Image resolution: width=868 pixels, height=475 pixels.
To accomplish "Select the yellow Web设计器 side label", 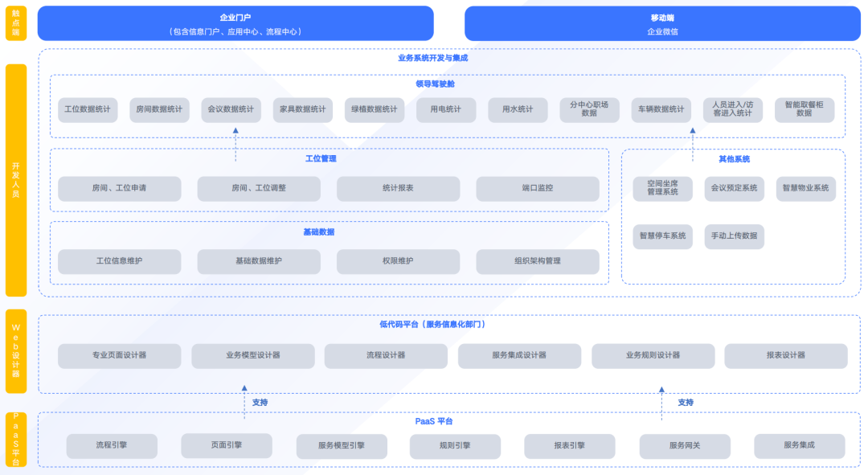I will [16, 351].
